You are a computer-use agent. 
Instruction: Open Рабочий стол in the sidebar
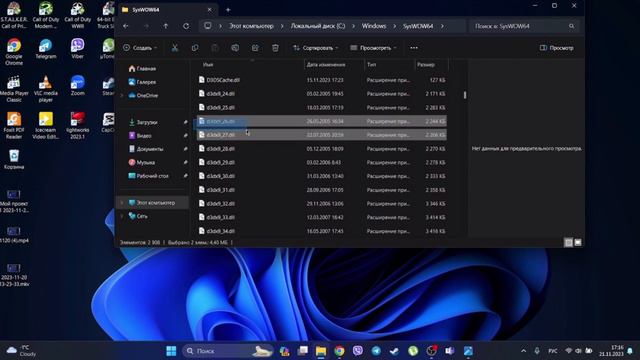pyautogui.click(x=149, y=176)
